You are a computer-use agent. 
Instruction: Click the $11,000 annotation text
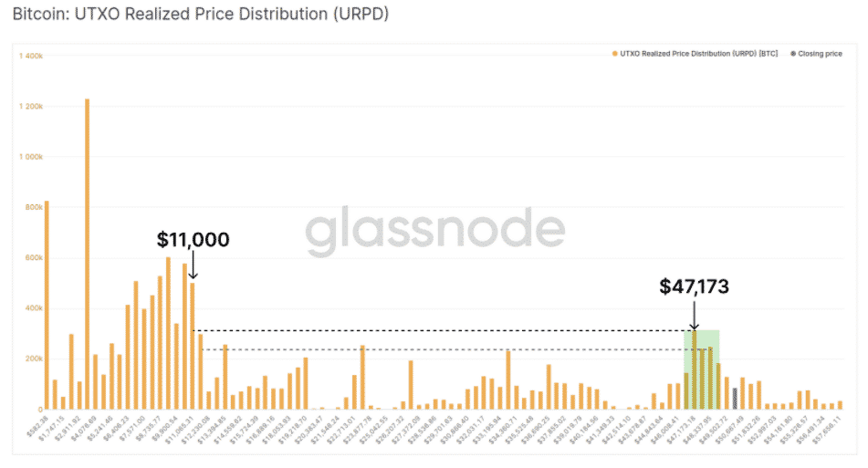[193, 240]
